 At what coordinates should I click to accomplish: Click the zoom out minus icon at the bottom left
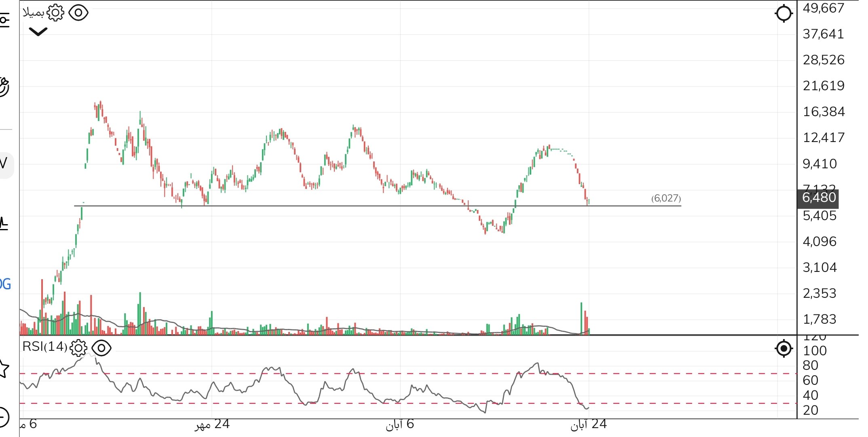[x=2, y=417]
